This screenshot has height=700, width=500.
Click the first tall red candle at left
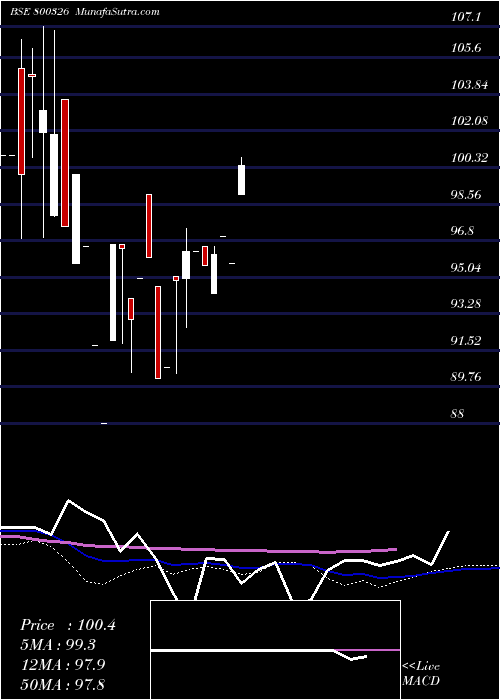pyautogui.click(x=21, y=121)
